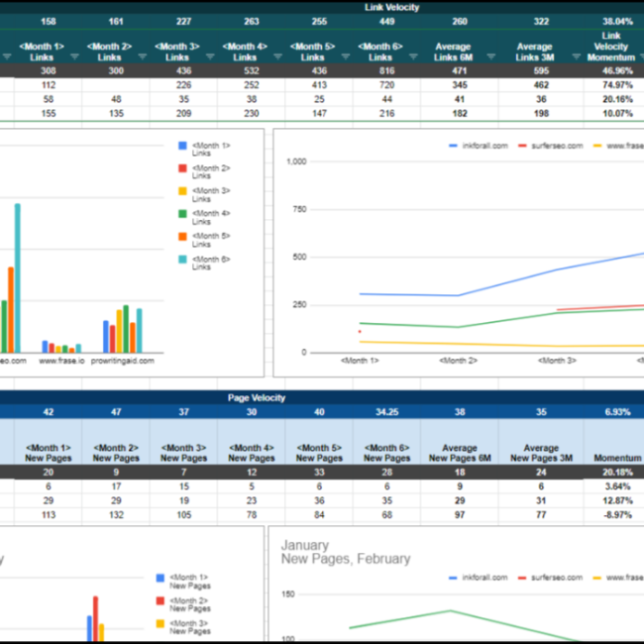Open the filter on Month 6 Links column
644x644 pixels.
tap(413, 56)
